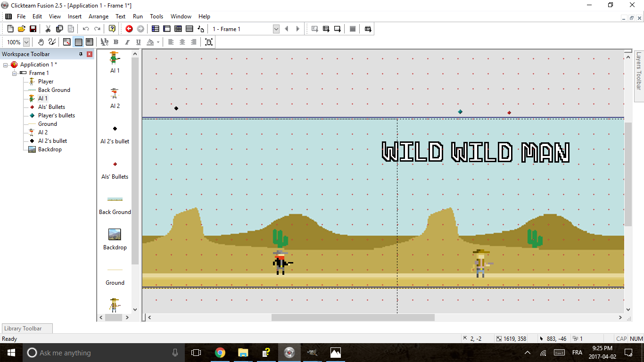Viewport: 644px width, 362px height.
Task: Align text center icon
Action: [x=182, y=42]
